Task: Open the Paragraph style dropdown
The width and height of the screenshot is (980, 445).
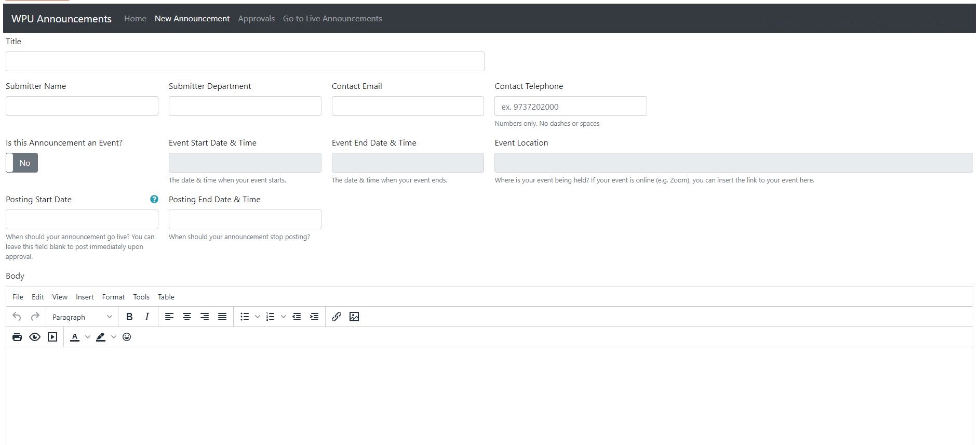Action: [x=82, y=317]
